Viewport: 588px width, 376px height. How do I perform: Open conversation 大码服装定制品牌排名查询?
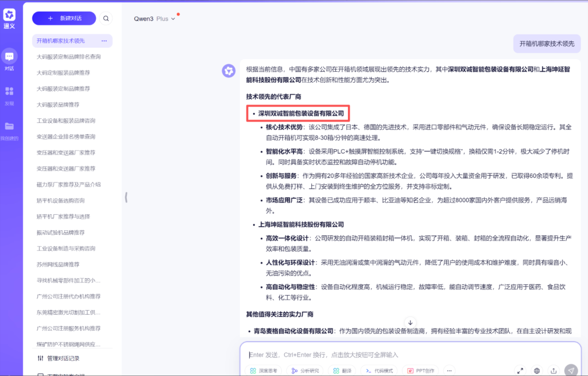(x=68, y=57)
